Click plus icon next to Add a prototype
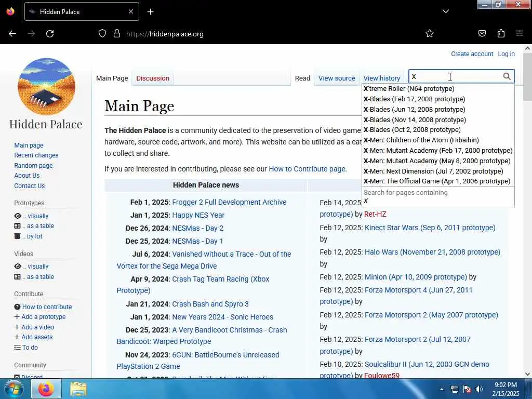 (x=17, y=316)
